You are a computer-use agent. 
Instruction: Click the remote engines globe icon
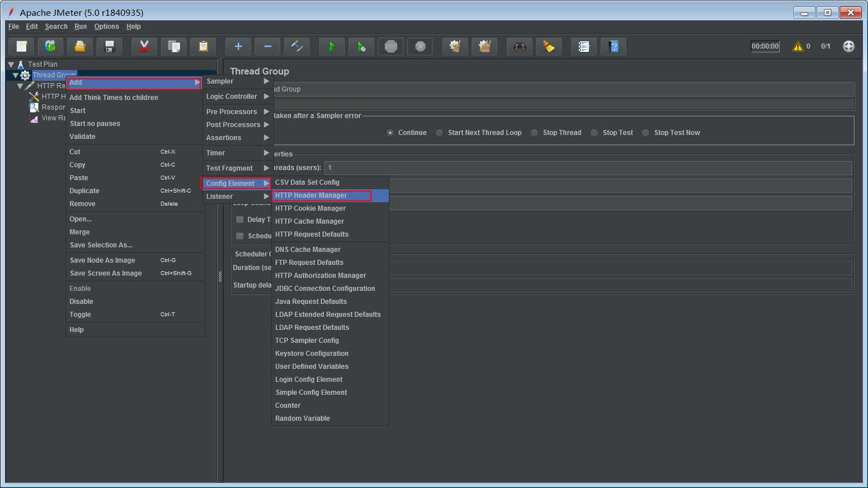tap(848, 46)
